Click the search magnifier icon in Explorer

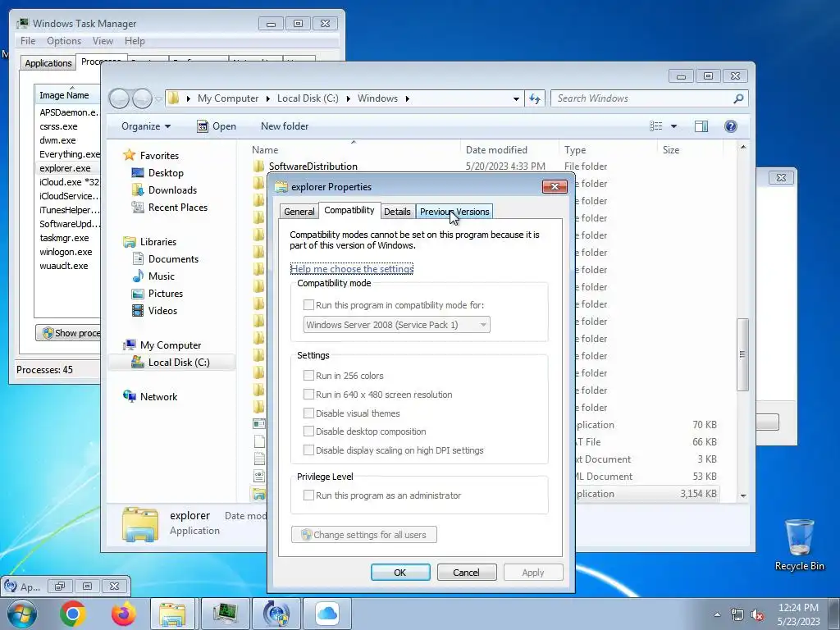point(738,98)
